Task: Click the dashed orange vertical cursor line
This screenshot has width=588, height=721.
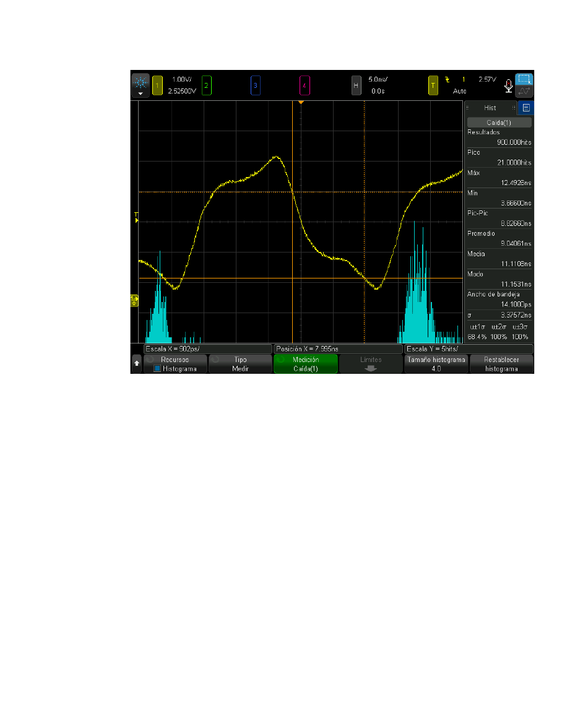Action: coord(365,221)
